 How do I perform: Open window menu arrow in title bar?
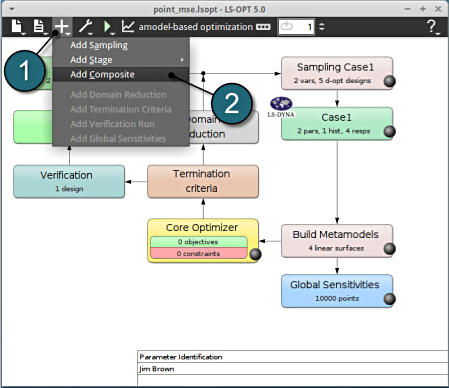pyautogui.click(x=12, y=9)
